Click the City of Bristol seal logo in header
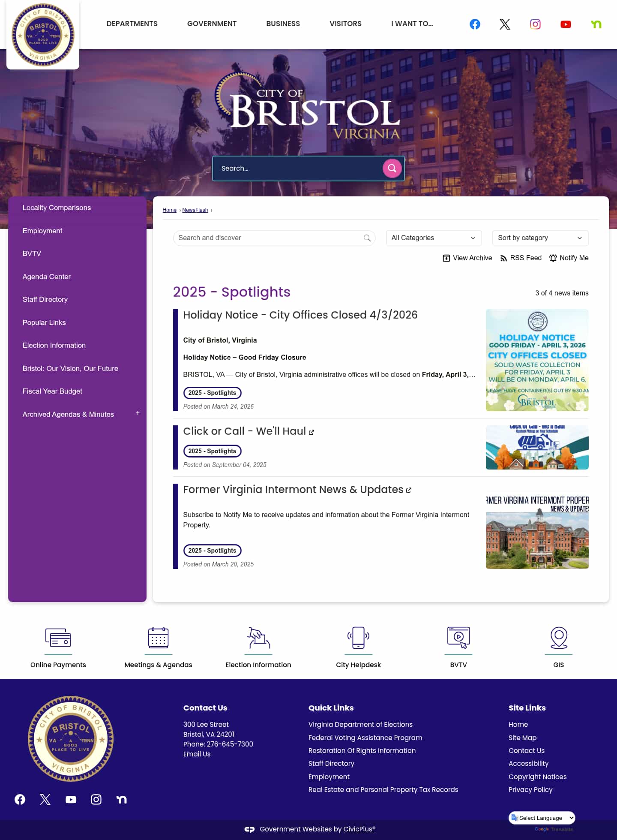Screen dimensions: 617x840 pos(43,35)
